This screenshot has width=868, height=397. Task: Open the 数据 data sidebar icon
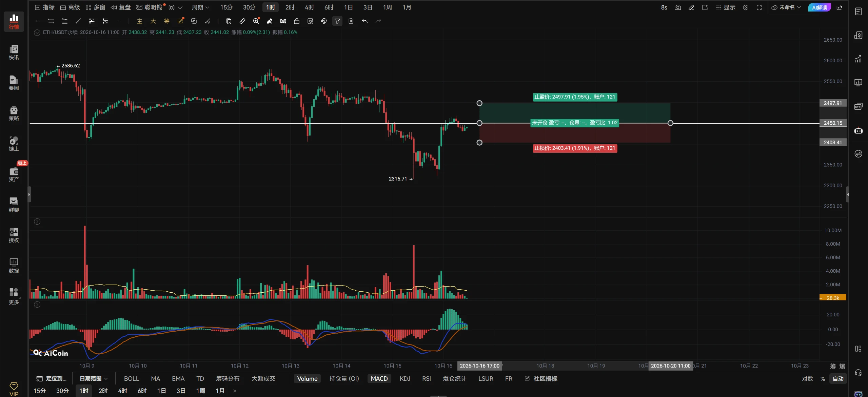pyautogui.click(x=14, y=266)
